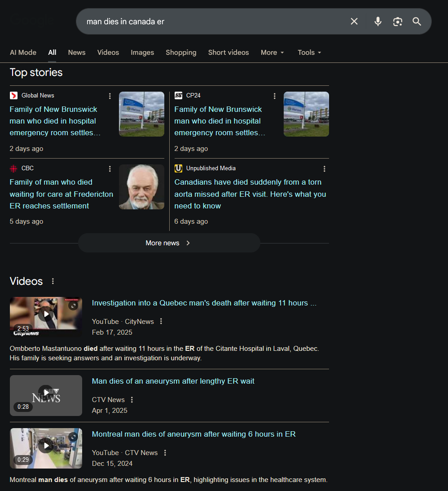448x491 pixels.
Task: Open options menu for the CBC story
Action: point(110,169)
